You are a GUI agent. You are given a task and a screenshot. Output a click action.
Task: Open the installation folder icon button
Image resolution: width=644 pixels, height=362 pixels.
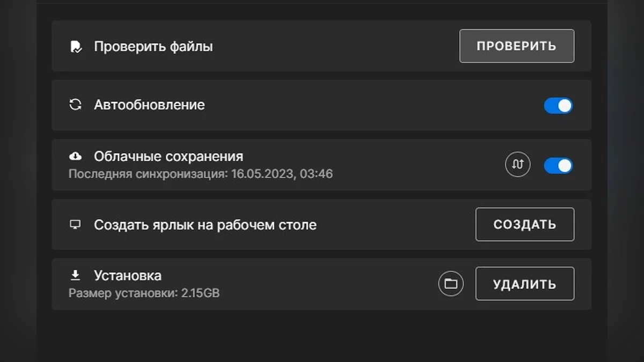click(x=451, y=284)
